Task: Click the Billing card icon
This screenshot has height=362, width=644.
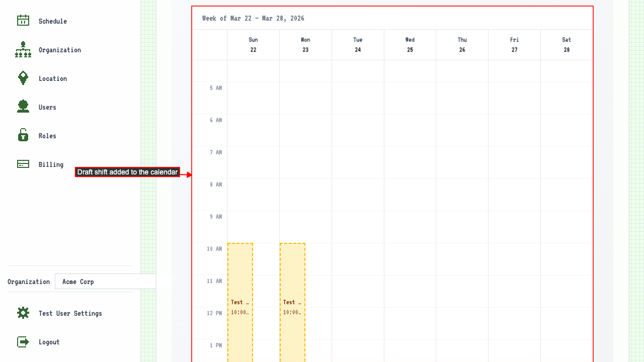Action: pyautogui.click(x=23, y=164)
